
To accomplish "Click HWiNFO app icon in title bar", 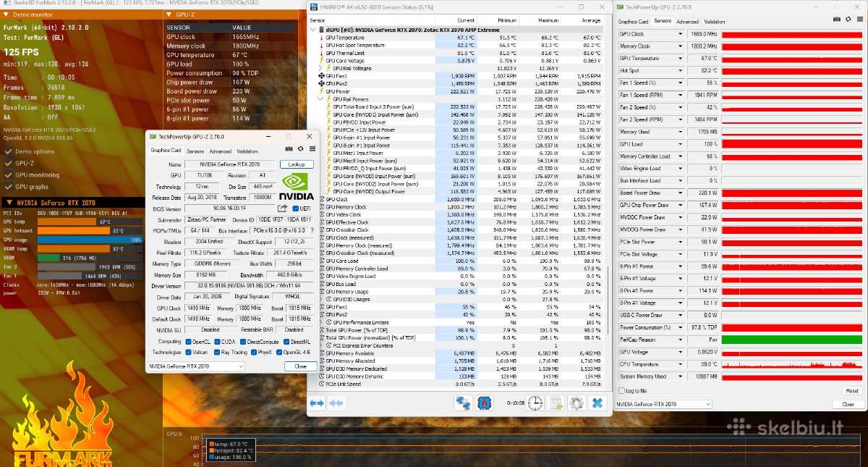I will pos(312,7).
